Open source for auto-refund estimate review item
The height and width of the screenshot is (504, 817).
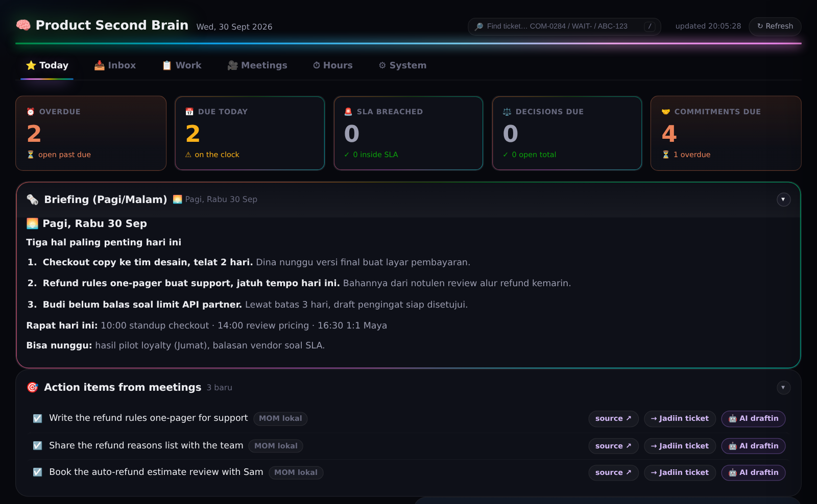click(613, 473)
